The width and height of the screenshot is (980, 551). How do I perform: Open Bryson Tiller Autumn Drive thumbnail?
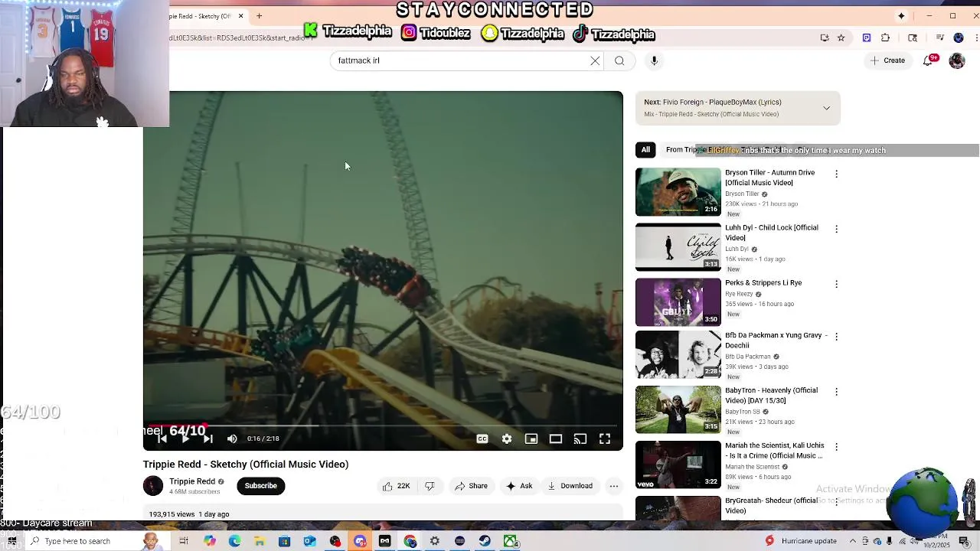[x=678, y=191]
